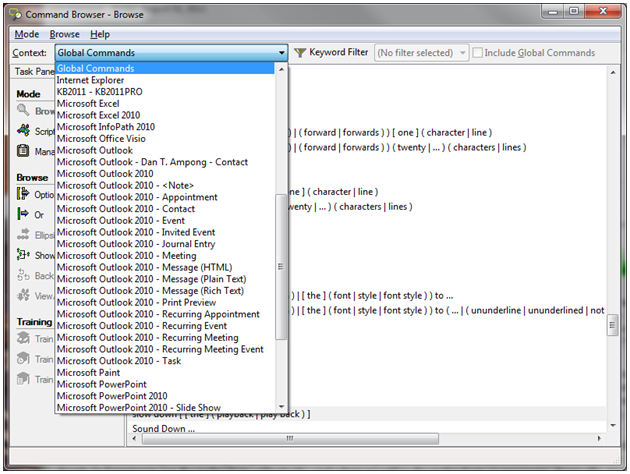Screen dimensions: 630x474
Task: Select Microsoft Outlook 2010 - Contact
Action: (165, 208)
